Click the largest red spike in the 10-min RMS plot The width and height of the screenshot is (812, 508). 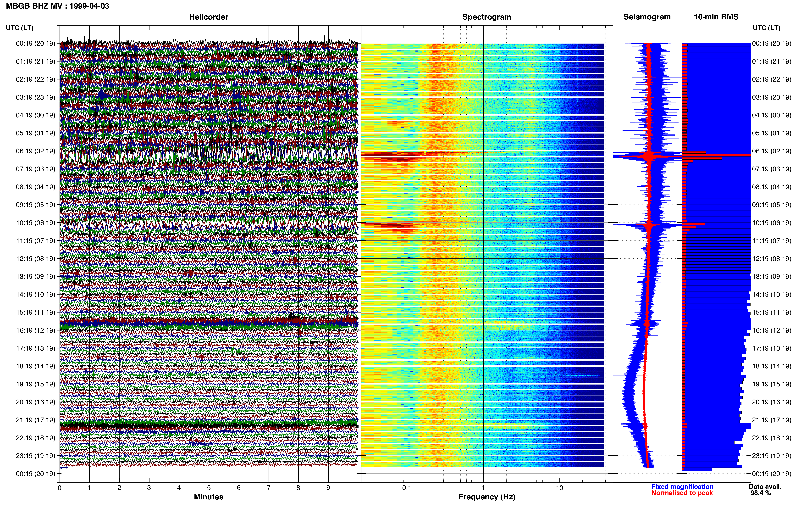click(717, 155)
